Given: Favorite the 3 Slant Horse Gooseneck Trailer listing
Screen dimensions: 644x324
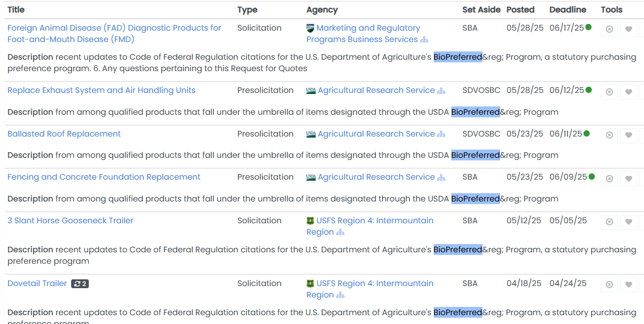Looking at the screenshot, I should pos(628,222).
